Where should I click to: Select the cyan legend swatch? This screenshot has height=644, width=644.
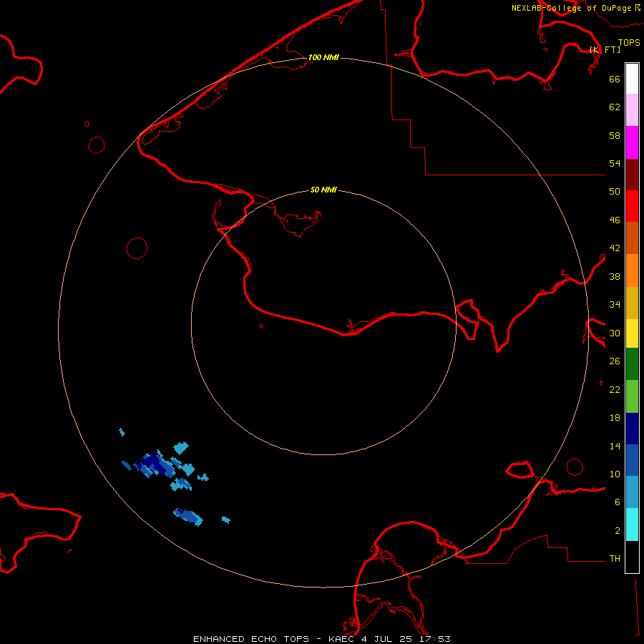(632, 525)
